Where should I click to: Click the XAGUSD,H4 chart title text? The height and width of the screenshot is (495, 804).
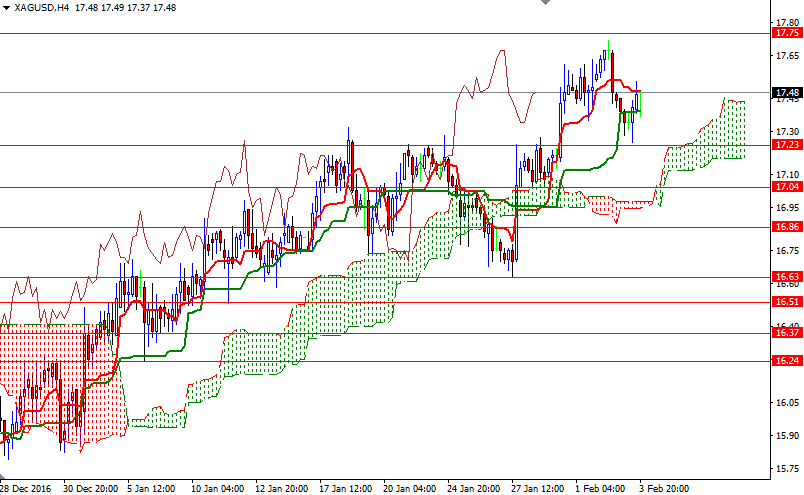[x=42, y=8]
